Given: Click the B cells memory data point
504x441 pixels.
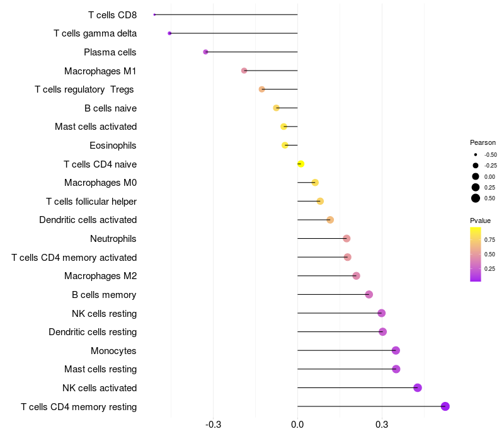Looking at the screenshot, I should tap(369, 294).
